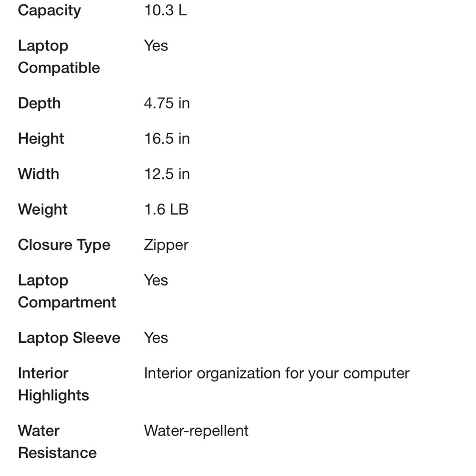
Task: Click the Interior Highlights label
Action: pos(53,384)
